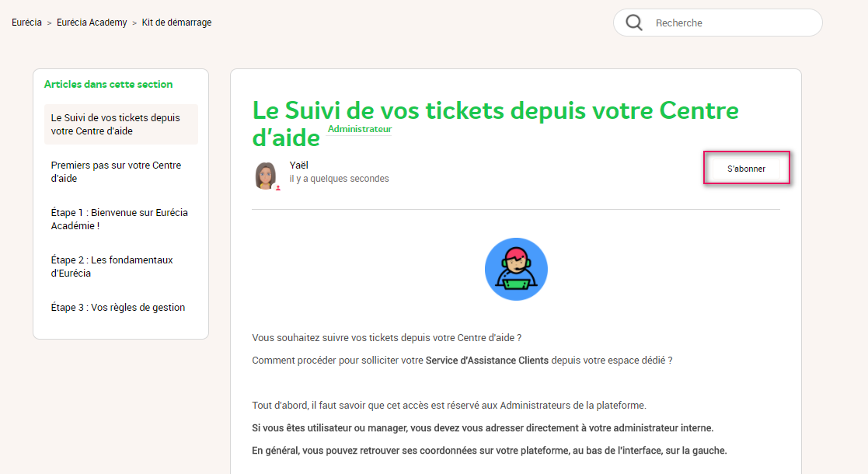The height and width of the screenshot is (474, 868).
Task: Click the green article title heading
Action: [x=496, y=124]
